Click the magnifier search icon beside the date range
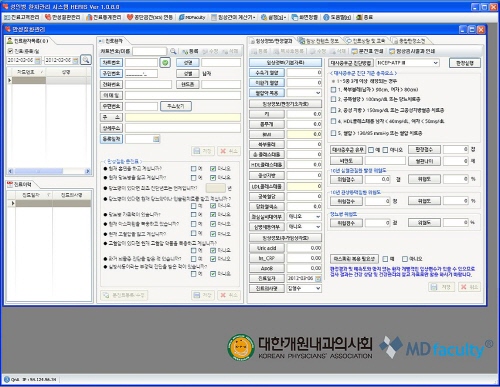500x387 pixels. [x=86, y=60]
